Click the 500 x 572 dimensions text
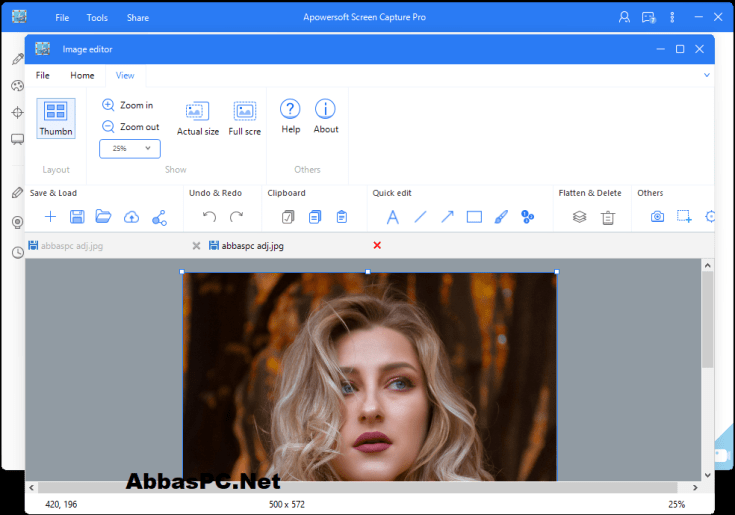Viewport: 735px width, 515px height. (287, 504)
